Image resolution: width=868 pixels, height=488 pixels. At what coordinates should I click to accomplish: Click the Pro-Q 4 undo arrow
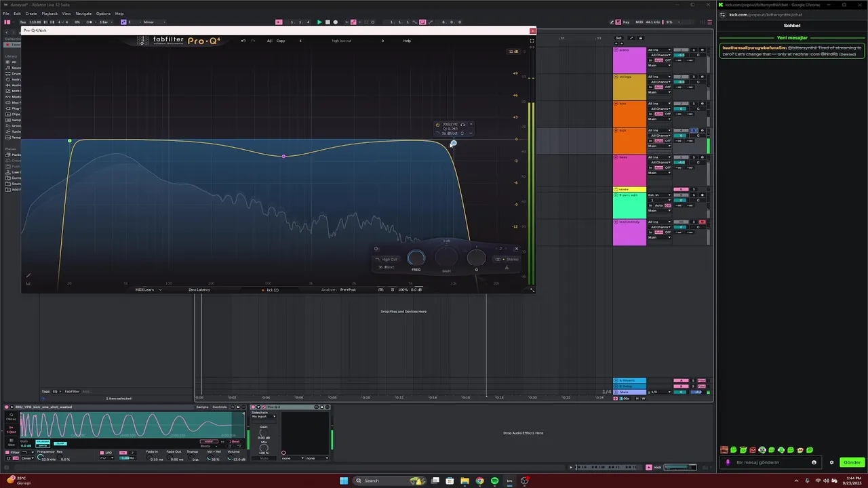tap(243, 41)
